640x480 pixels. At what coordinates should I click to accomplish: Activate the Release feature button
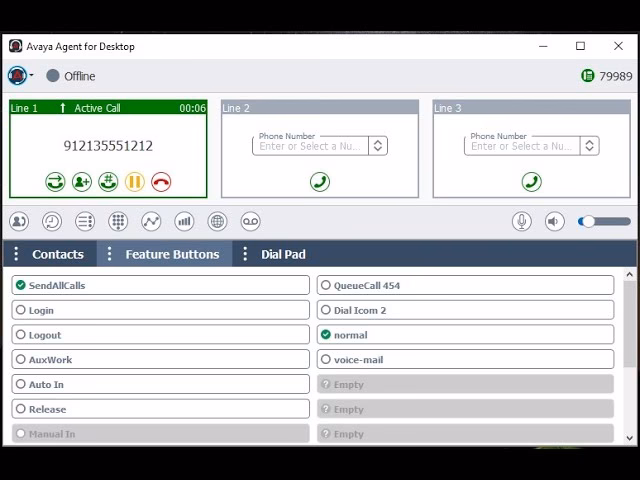tap(160, 409)
